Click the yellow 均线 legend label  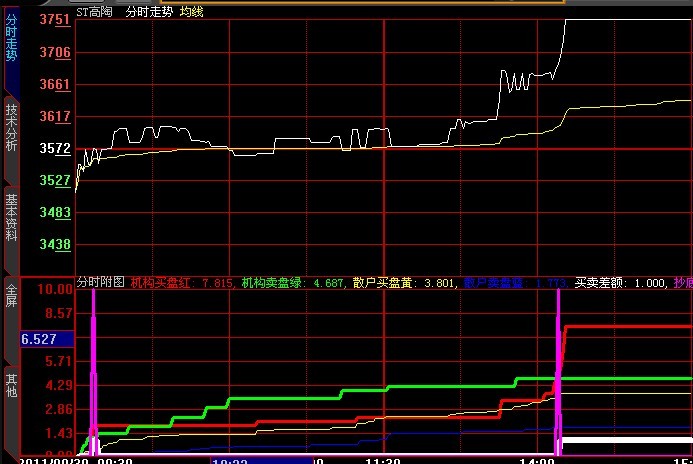191,12
